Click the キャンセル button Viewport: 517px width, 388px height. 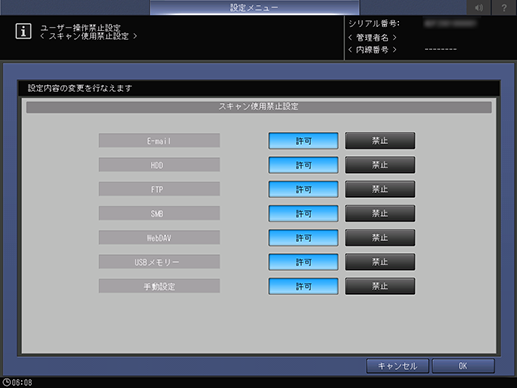click(397, 366)
